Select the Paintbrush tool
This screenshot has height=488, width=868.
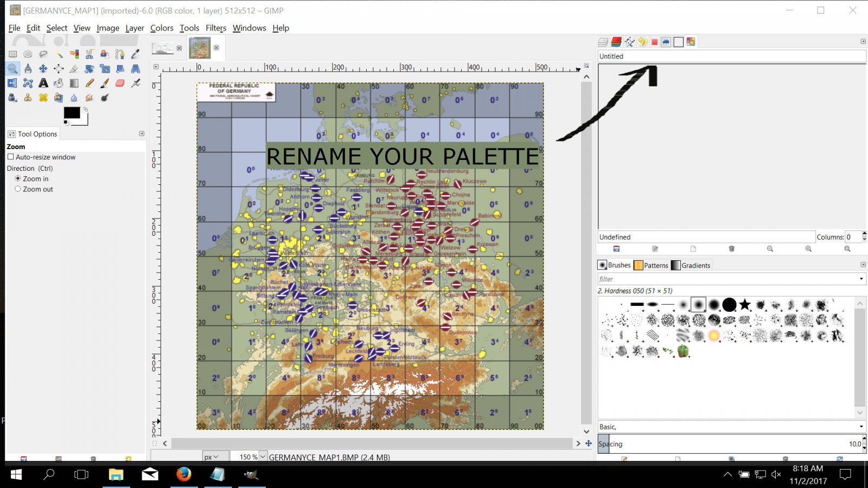coord(105,83)
